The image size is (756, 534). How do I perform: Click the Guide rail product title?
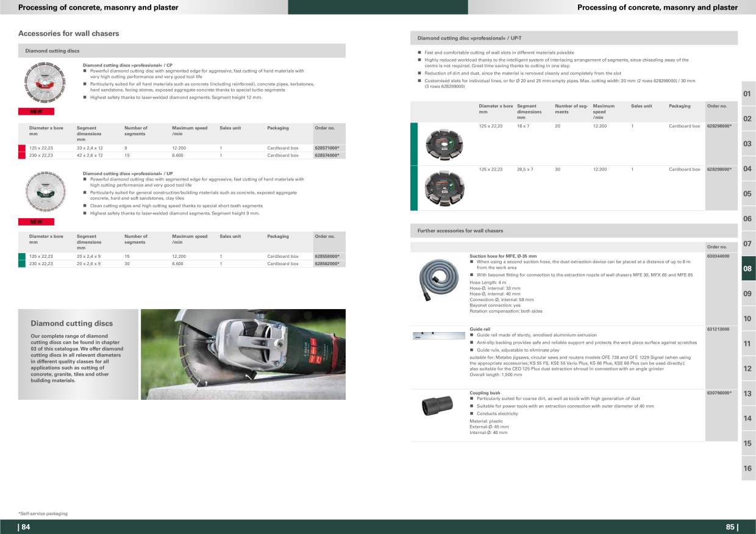click(x=480, y=329)
